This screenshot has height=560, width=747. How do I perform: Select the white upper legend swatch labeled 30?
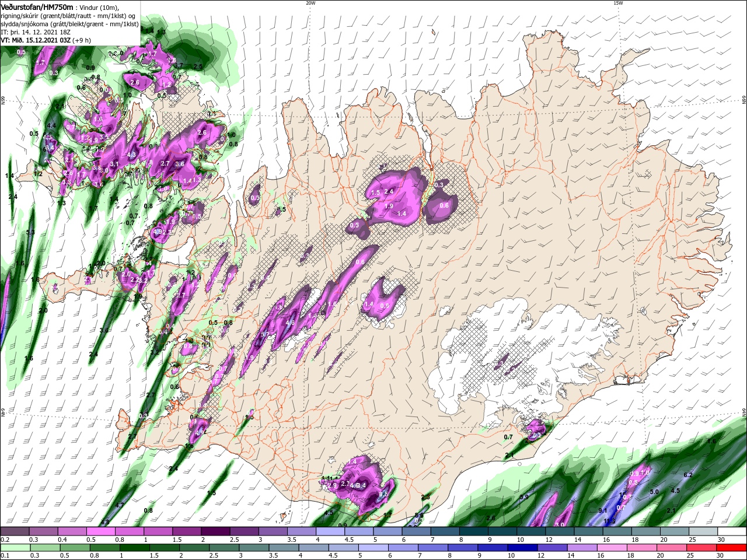731,531
